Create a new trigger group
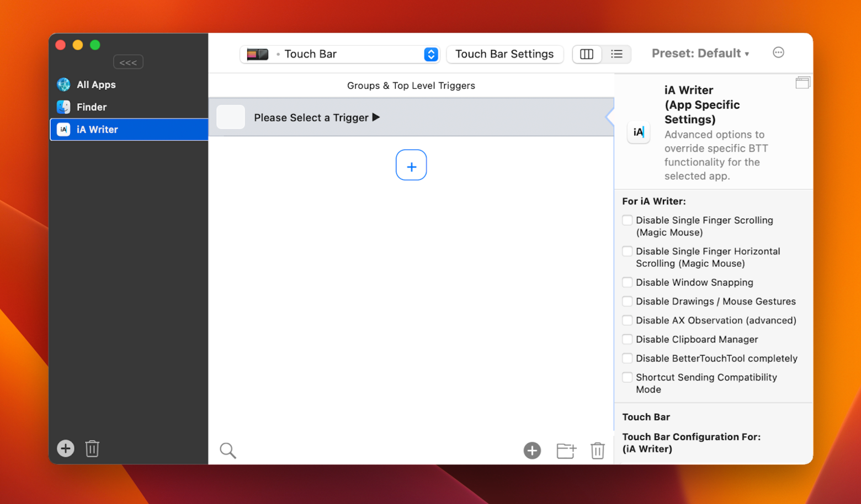This screenshot has height=504, width=861. [x=565, y=451]
